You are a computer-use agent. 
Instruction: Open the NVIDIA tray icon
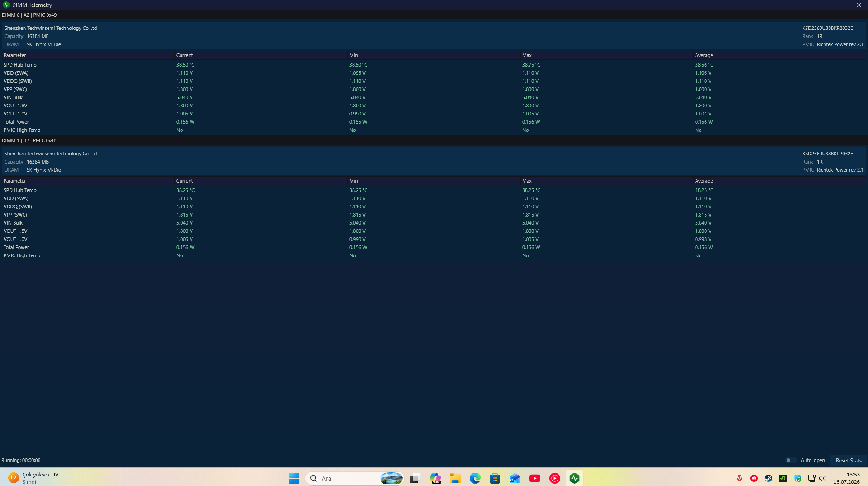(x=783, y=478)
